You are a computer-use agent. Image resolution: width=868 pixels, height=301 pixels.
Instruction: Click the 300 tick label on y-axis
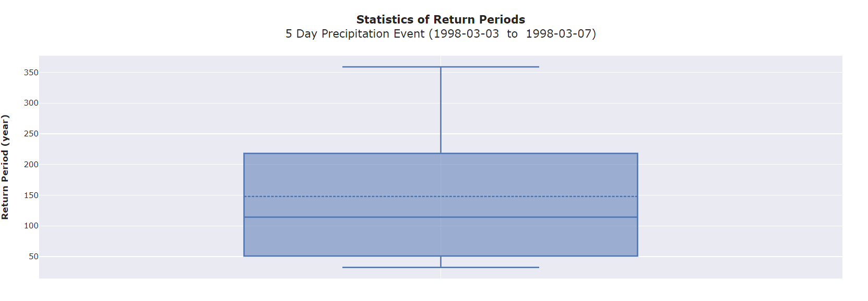(x=31, y=103)
